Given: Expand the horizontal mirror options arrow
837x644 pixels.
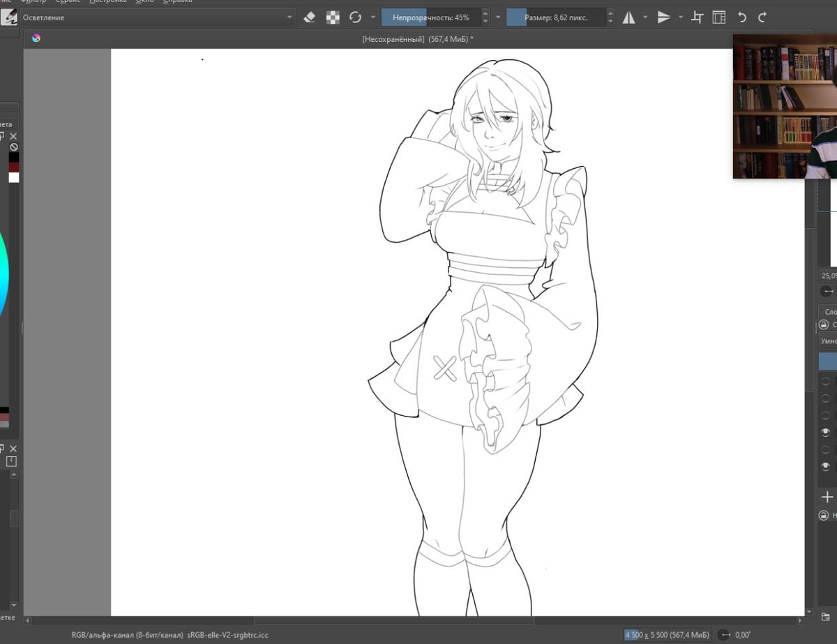Looking at the screenshot, I should click(x=645, y=17).
